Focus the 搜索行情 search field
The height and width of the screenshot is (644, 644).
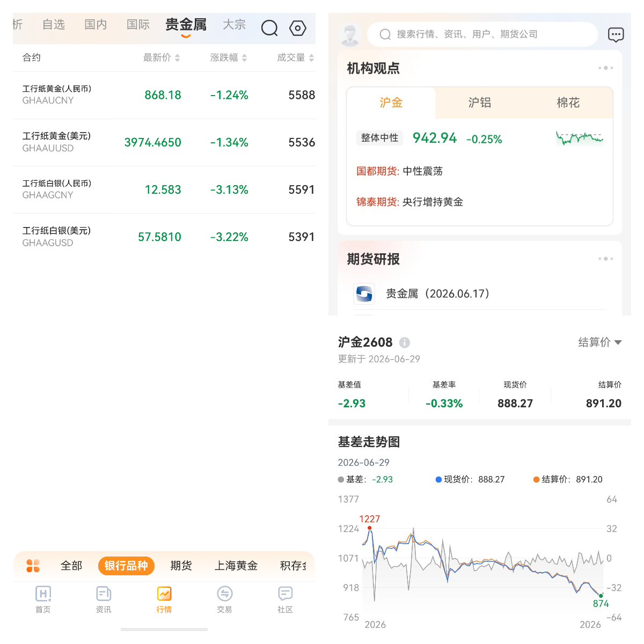point(482,34)
